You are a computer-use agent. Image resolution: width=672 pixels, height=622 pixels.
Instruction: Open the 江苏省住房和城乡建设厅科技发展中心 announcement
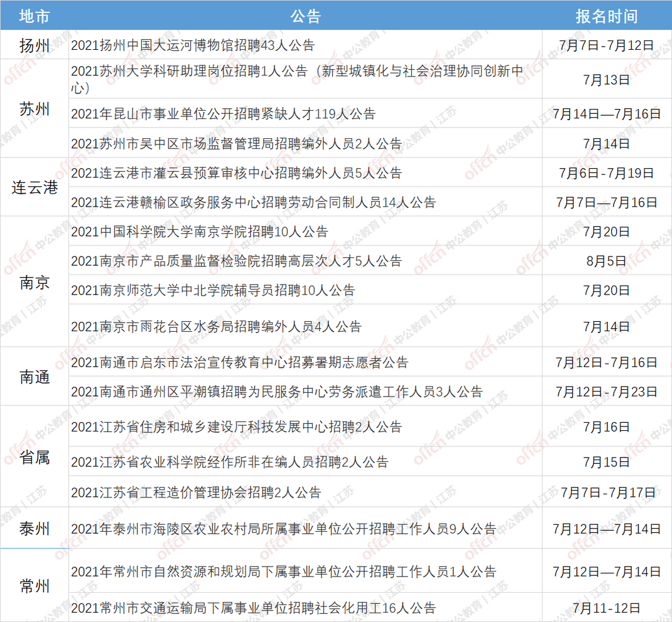[x=236, y=427]
